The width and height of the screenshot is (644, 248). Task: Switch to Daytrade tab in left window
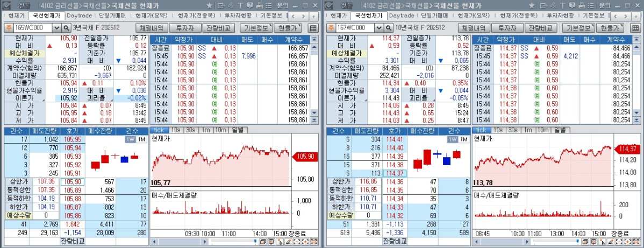pyautogui.click(x=79, y=16)
